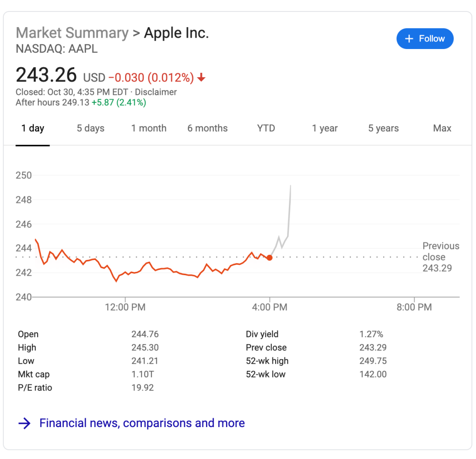
Task: Click the Previous close 243.29 label
Action: pos(441,257)
